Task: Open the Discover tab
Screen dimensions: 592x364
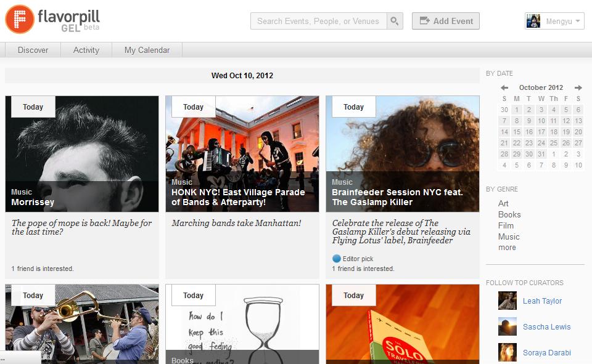Action: pos(33,50)
